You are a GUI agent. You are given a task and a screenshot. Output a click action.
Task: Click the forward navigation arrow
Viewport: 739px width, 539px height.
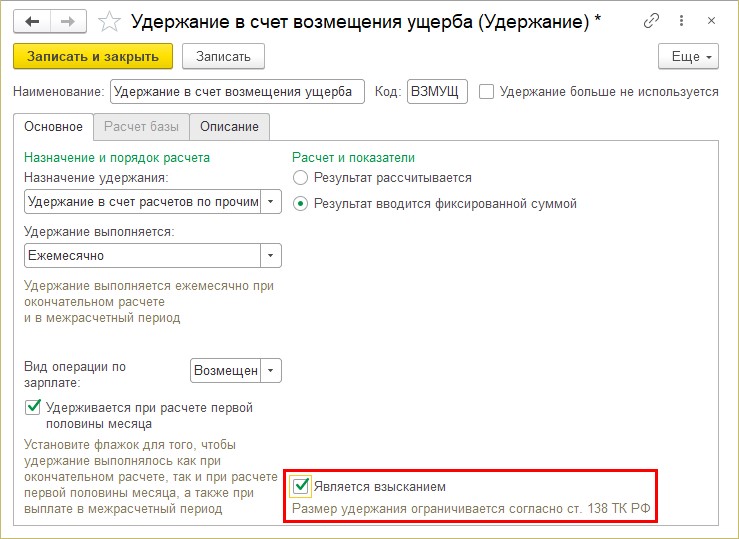[68, 21]
